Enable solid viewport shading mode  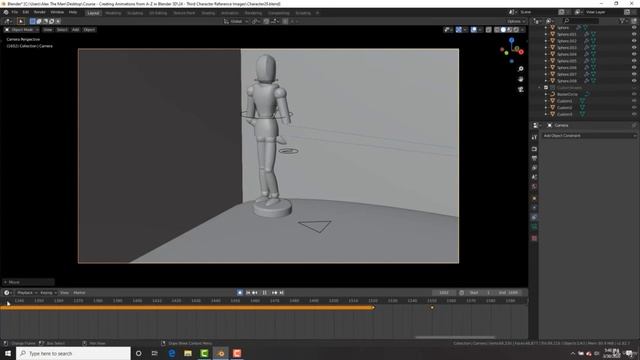[x=503, y=30]
